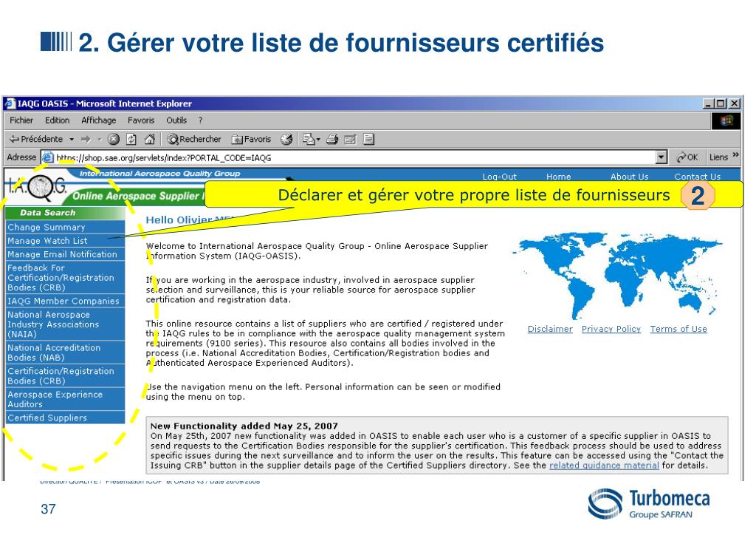Open the Favoris toolbar button

[251, 140]
